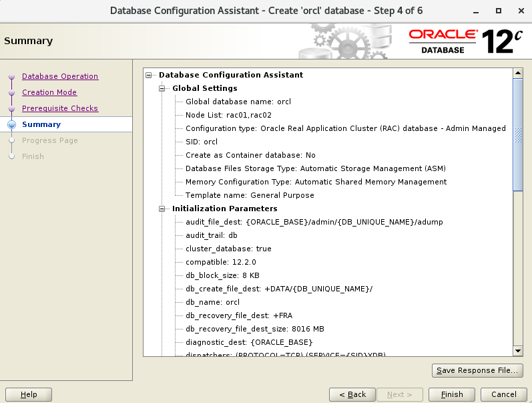Jump to Prerequisite Checks step
This screenshot has width=532, height=403.
point(60,108)
